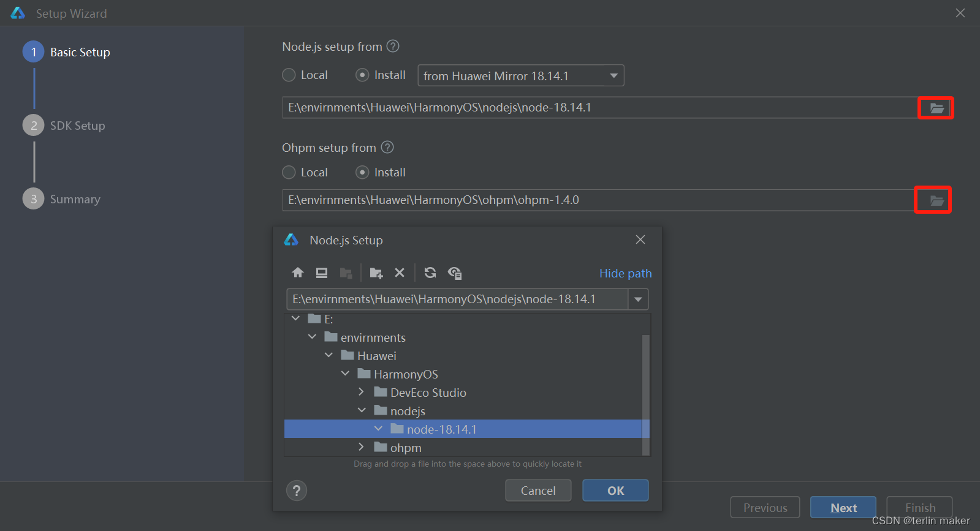Click the Node.js Setup dialog logo icon

click(x=291, y=239)
